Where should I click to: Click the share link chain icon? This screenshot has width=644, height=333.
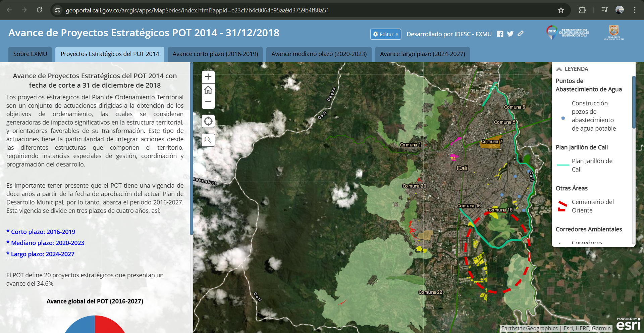521,34
